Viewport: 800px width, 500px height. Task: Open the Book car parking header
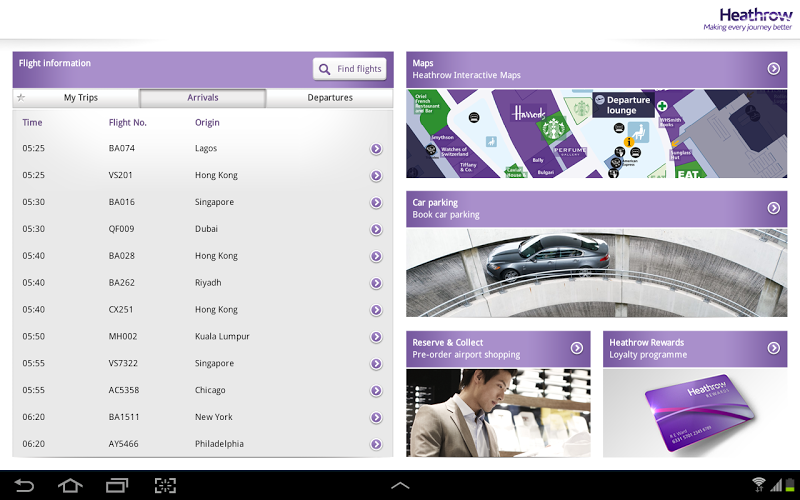pyautogui.click(x=596, y=209)
